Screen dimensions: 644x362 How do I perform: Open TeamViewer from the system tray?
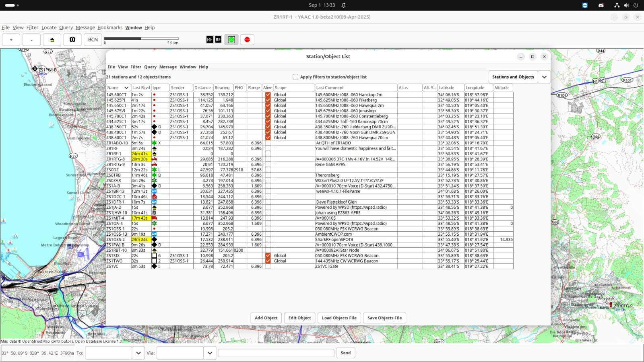point(585,5)
